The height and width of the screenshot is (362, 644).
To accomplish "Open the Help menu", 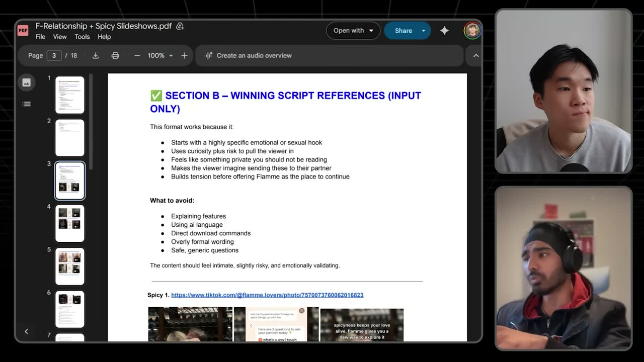I will coord(104,37).
